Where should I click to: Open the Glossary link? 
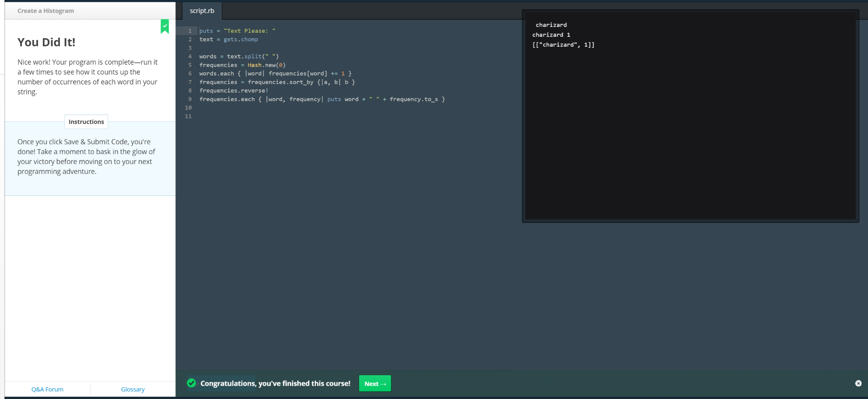[x=133, y=390]
